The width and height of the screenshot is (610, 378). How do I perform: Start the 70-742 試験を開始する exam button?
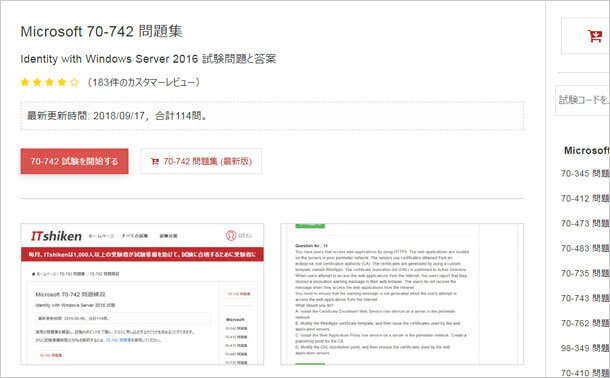tap(74, 161)
